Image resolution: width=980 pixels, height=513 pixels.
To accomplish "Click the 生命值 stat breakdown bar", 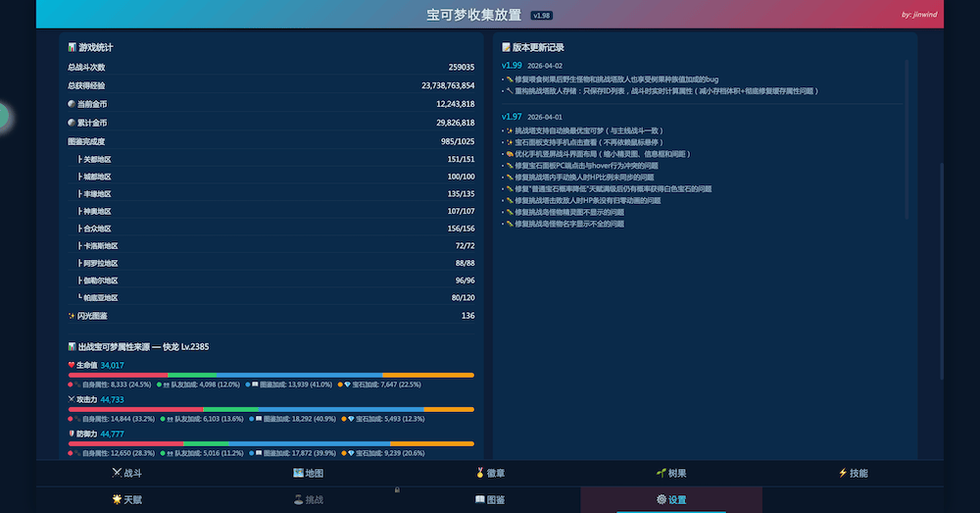I will (270, 375).
